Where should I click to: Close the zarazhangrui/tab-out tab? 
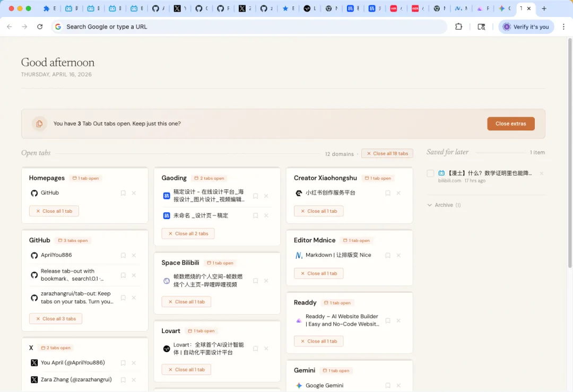coord(134,298)
